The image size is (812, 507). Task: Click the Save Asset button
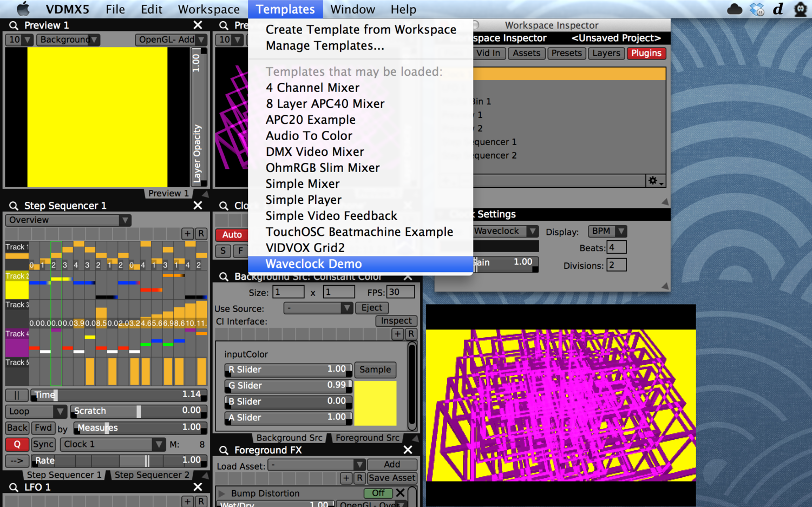(392, 478)
